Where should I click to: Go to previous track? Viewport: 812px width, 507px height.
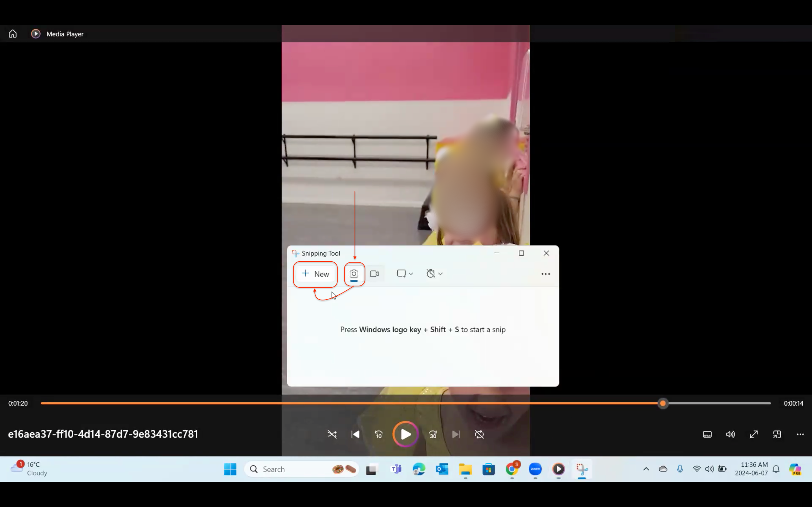(355, 434)
